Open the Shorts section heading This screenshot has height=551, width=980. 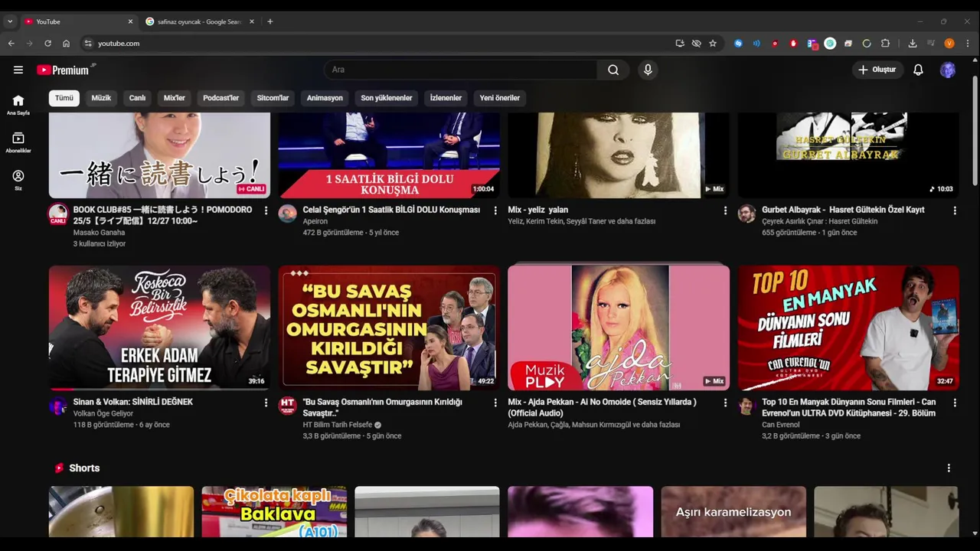pyautogui.click(x=84, y=468)
